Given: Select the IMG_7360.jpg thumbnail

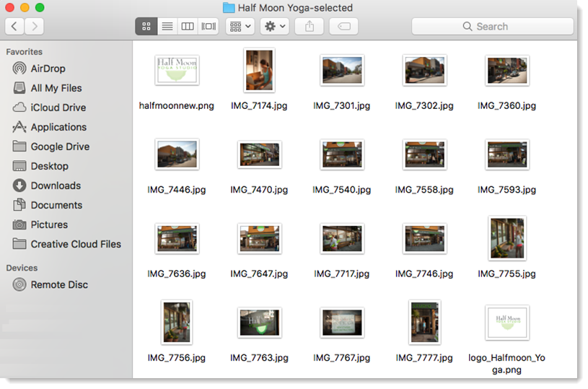Looking at the screenshot, I should point(507,70).
